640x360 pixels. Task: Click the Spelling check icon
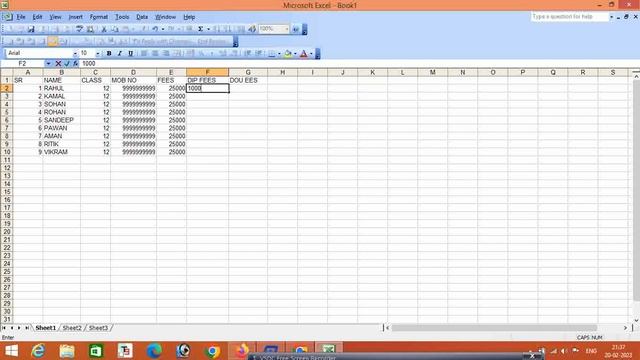coord(79,29)
